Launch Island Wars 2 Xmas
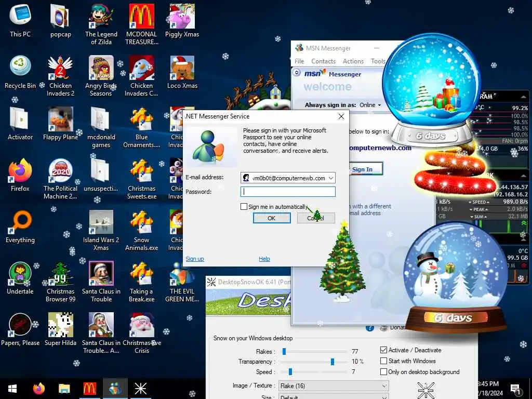The height and width of the screenshot is (399, 532). tap(101, 230)
